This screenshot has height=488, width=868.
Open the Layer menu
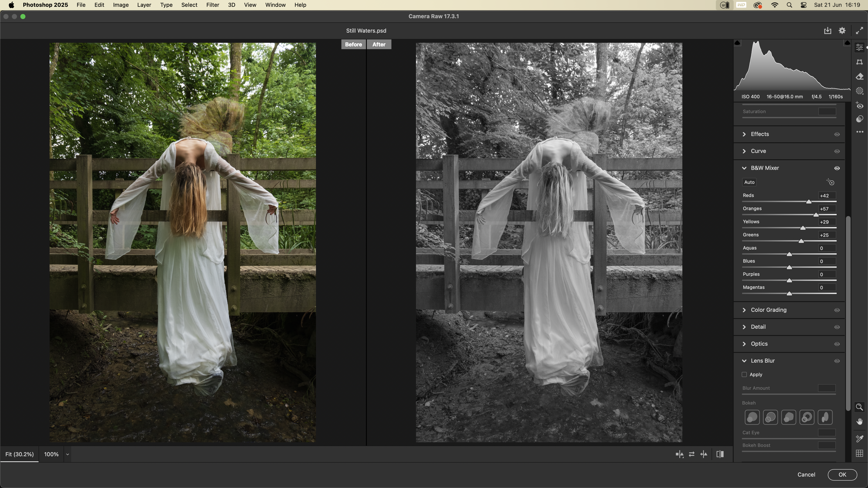tap(144, 5)
